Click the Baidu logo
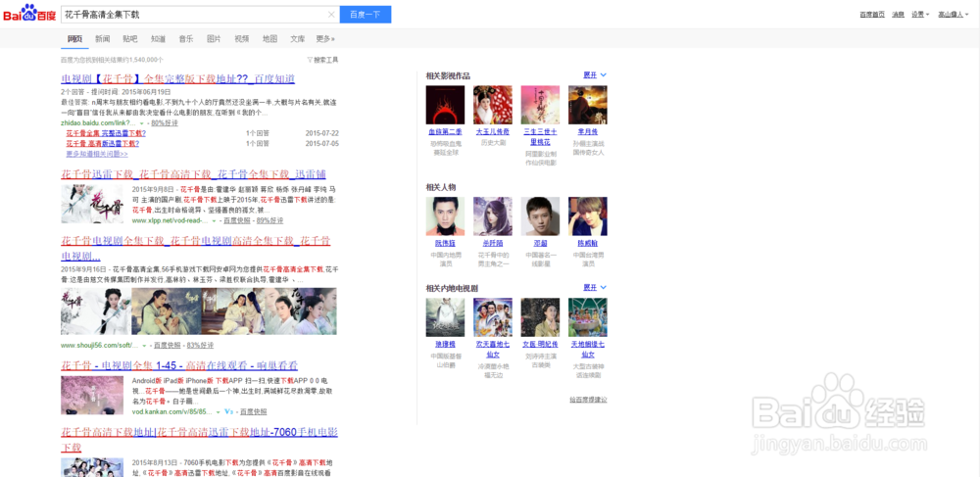 [x=29, y=14]
